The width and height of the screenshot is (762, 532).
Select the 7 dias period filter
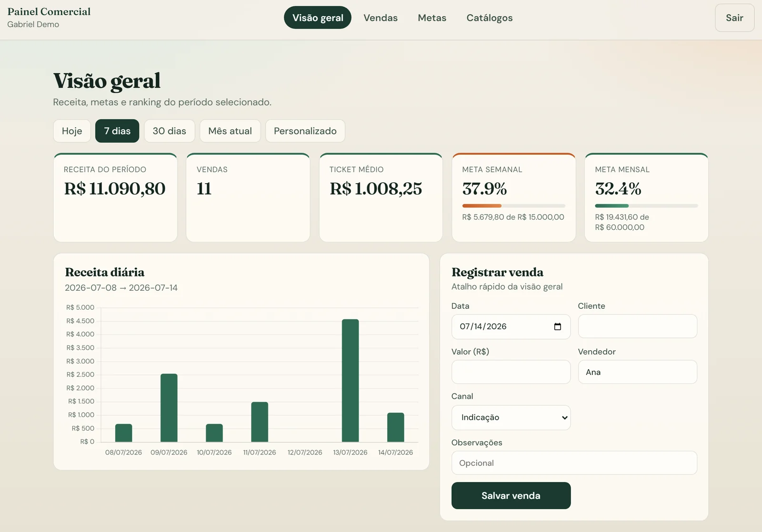(117, 131)
